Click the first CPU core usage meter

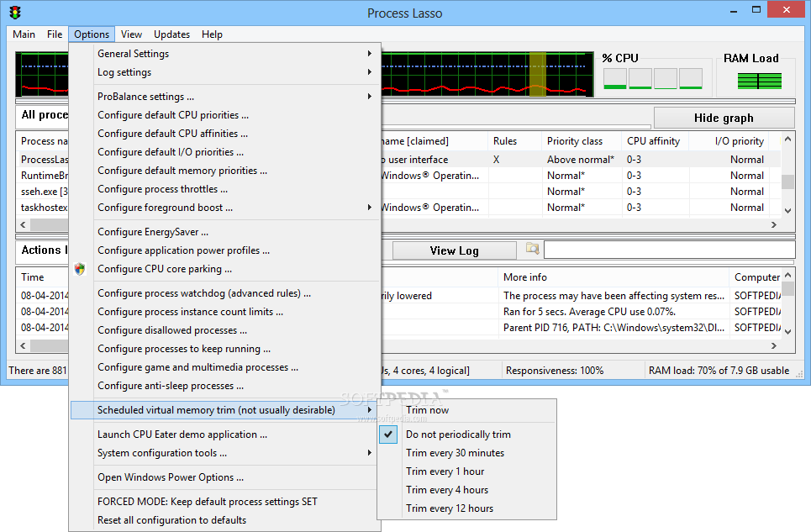pyautogui.click(x=615, y=79)
